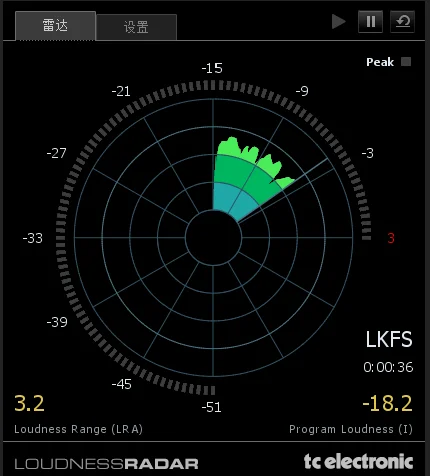
Task: Select the 雷达 radar tab
Action: click(x=55, y=26)
